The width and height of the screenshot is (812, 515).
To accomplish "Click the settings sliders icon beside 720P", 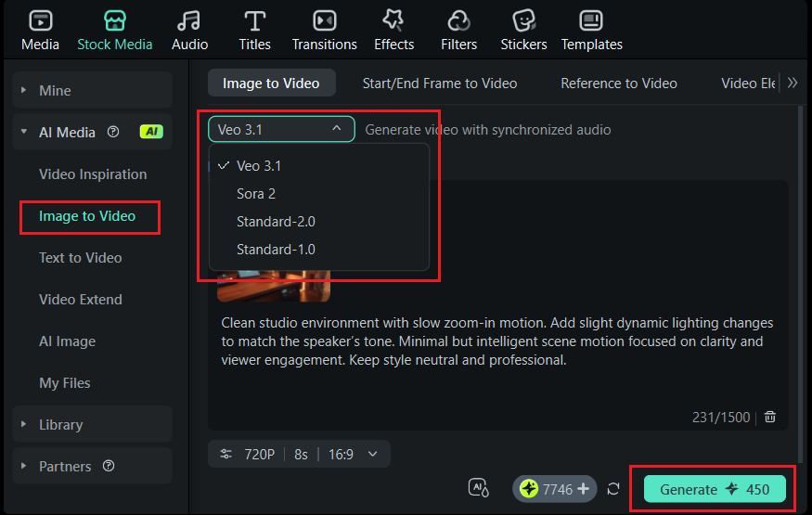I will coord(226,454).
